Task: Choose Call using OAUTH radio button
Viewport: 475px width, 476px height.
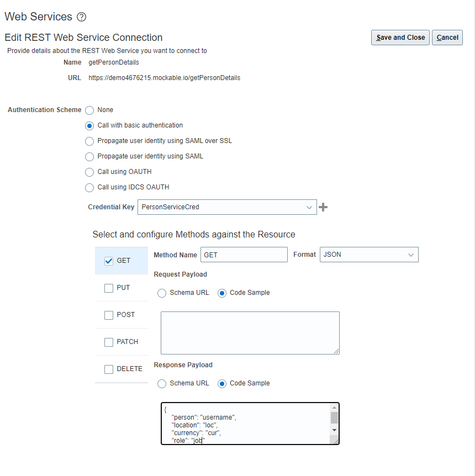Action: click(89, 172)
